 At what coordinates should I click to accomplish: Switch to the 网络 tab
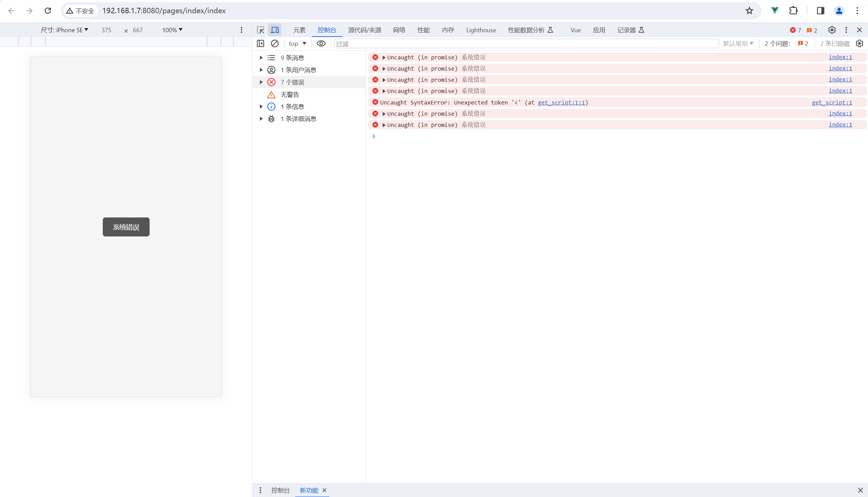[x=399, y=30]
